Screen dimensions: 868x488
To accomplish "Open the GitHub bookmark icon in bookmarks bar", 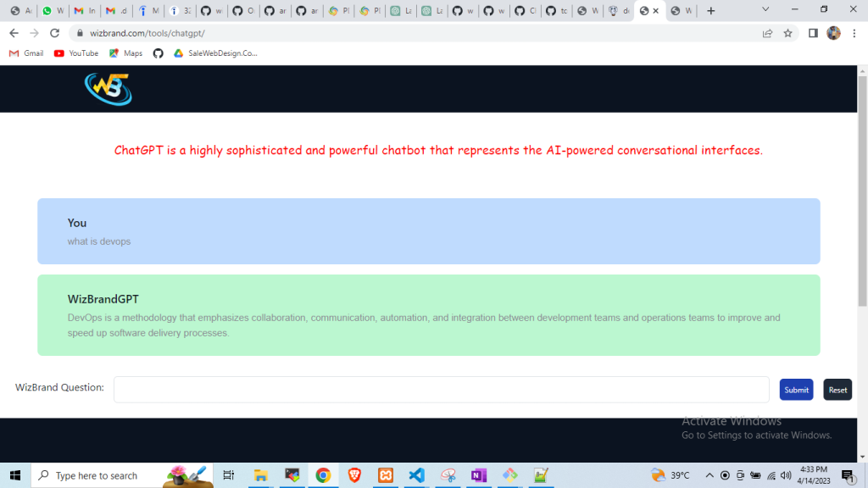I will tap(158, 53).
